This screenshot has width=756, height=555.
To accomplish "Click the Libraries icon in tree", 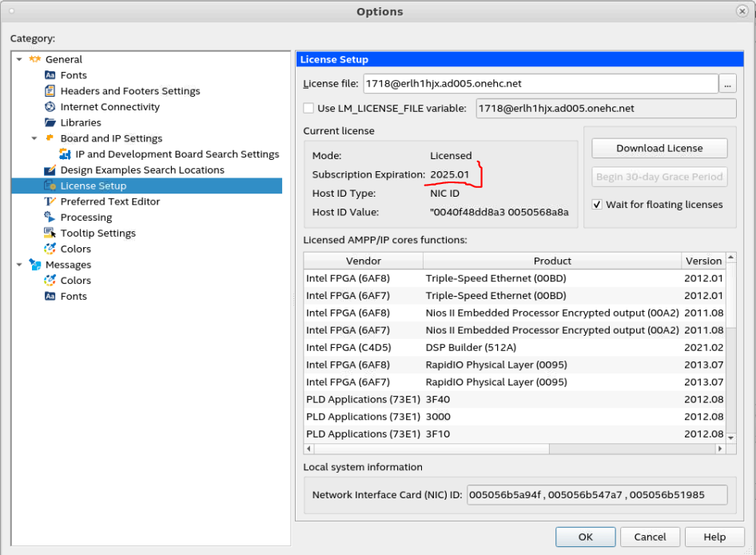I will 50,123.
